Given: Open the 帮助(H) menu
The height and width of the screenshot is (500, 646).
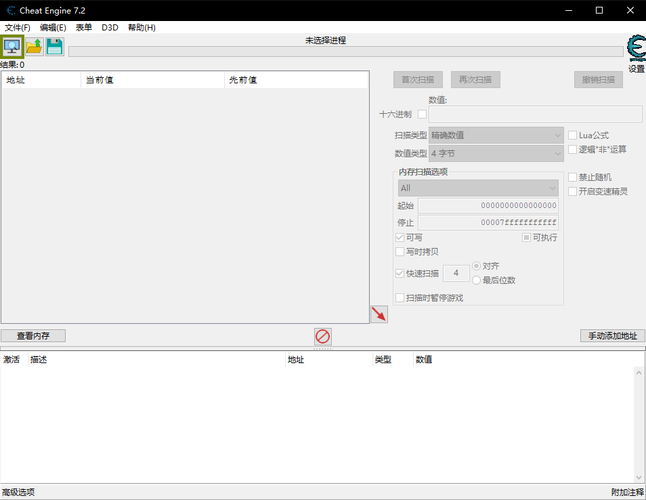Looking at the screenshot, I should [x=142, y=28].
